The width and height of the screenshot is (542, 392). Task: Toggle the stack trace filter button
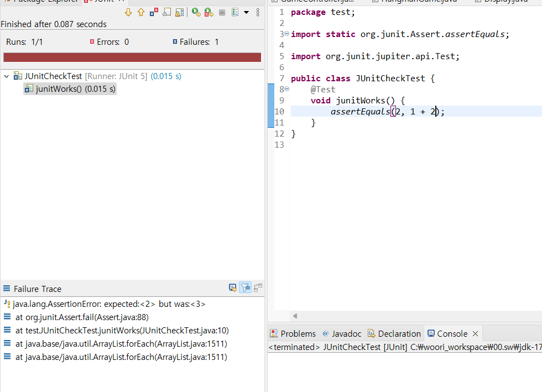pos(245,288)
